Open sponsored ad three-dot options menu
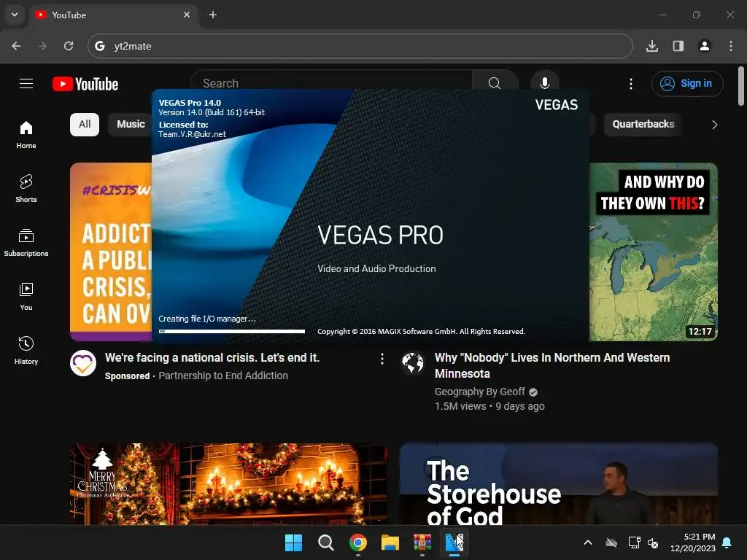Viewport: 747px width, 560px height. tap(382, 359)
